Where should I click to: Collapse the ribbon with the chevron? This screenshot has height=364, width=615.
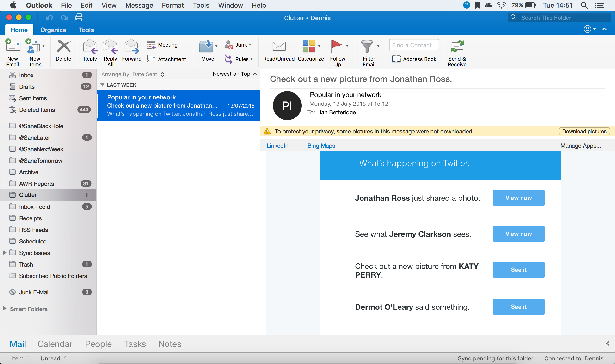click(605, 30)
